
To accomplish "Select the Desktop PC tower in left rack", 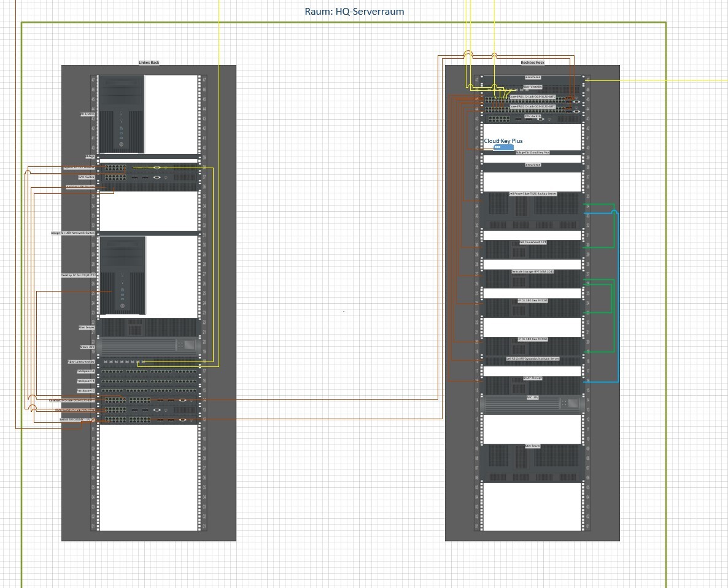I will click(122, 276).
